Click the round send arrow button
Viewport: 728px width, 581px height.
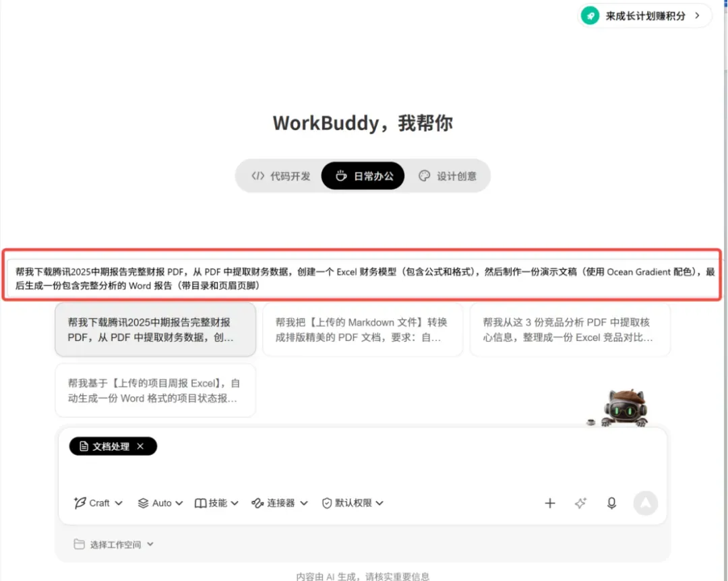(645, 503)
